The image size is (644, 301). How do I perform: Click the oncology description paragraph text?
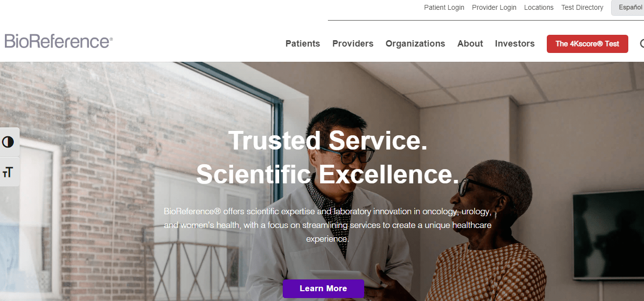[327, 225]
